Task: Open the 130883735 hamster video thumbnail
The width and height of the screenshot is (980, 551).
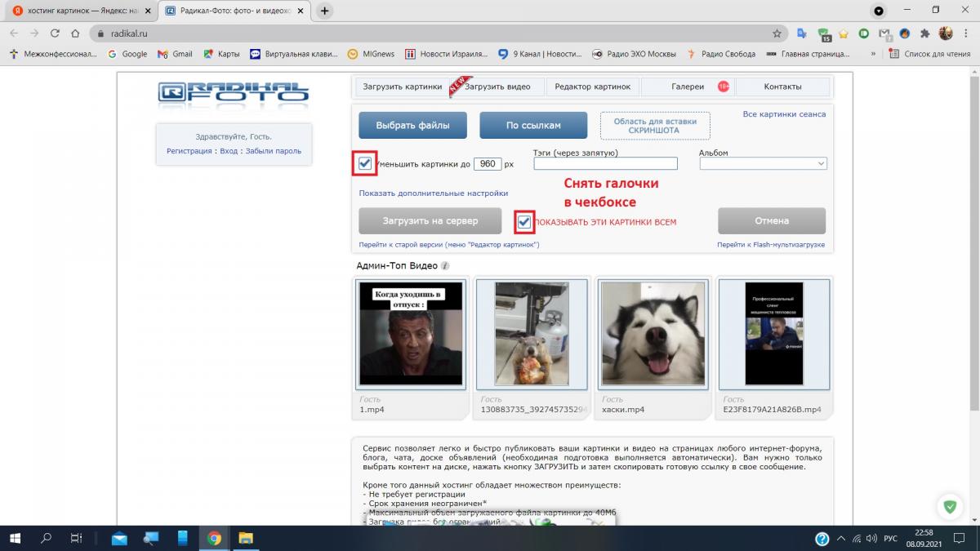Action: [x=532, y=333]
